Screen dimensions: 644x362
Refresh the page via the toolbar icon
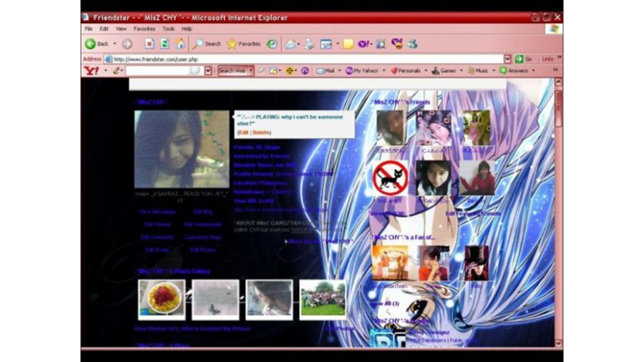[x=165, y=44]
